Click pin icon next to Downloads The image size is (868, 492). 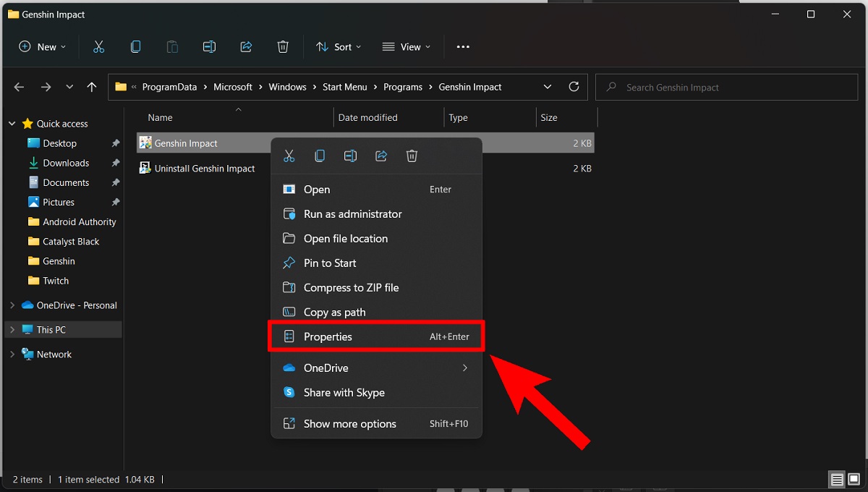tap(115, 163)
